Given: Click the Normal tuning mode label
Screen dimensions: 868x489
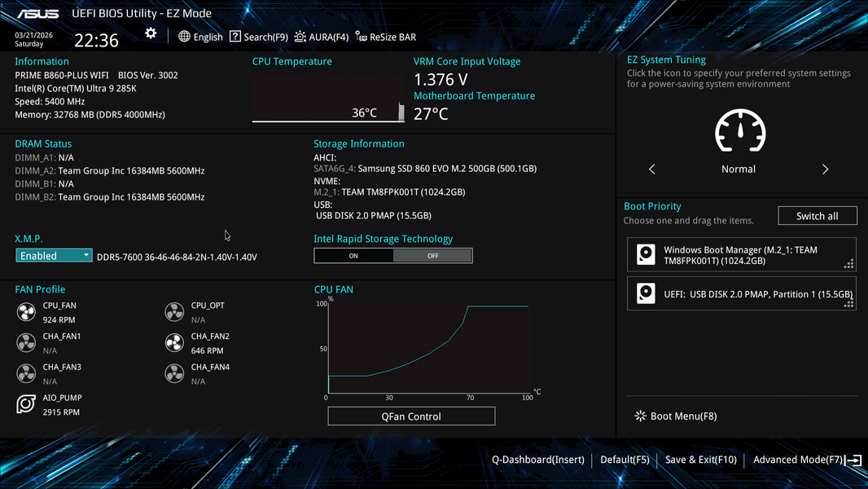Looking at the screenshot, I should [x=739, y=170].
